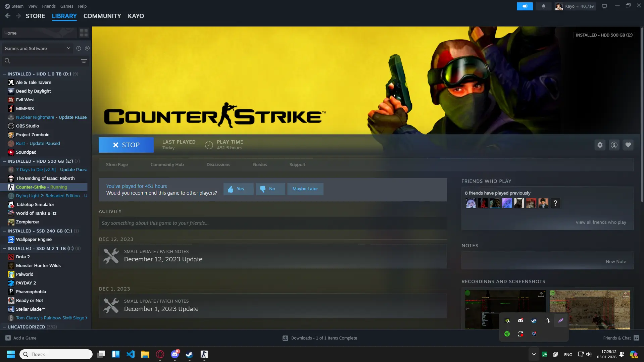Image resolution: width=644 pixels, height=362 pixels.
Task: Open the Community Hub link
Action: 167,165
